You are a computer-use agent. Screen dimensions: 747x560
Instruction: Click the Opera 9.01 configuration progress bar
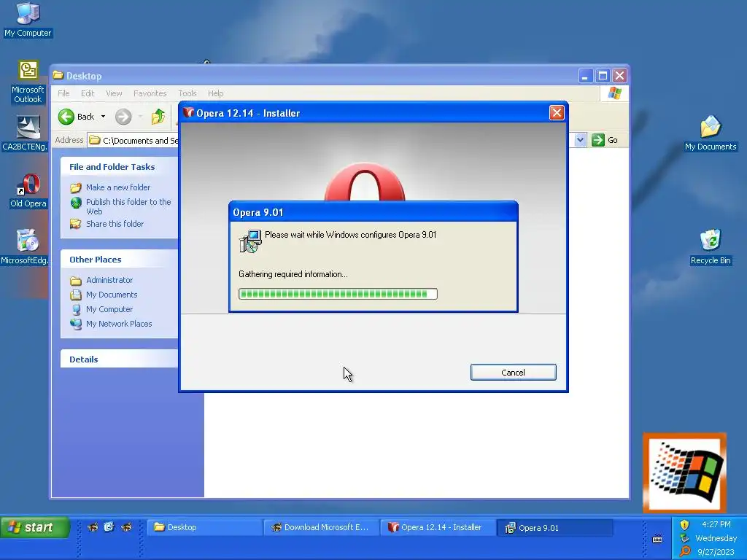click(338, 294)
